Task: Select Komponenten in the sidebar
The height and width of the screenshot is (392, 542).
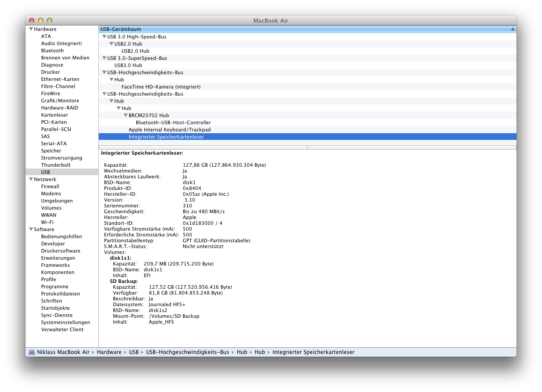Action: (x=58, y=272)
